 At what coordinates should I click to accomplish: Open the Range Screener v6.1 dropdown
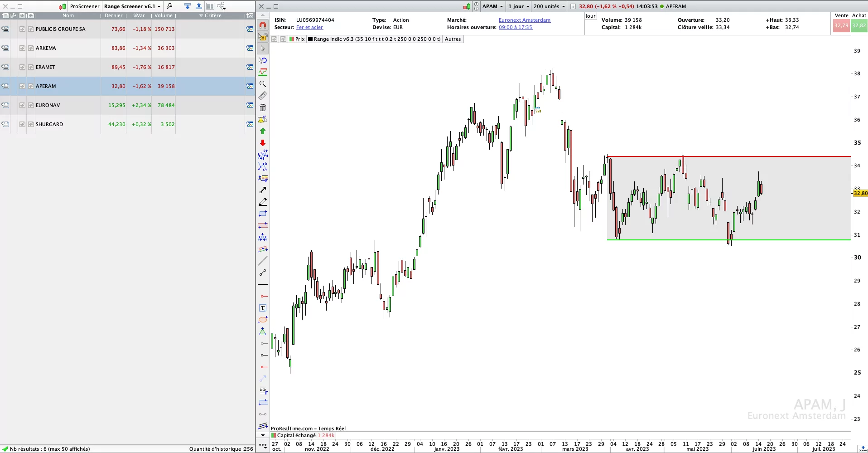click(132, 6)
